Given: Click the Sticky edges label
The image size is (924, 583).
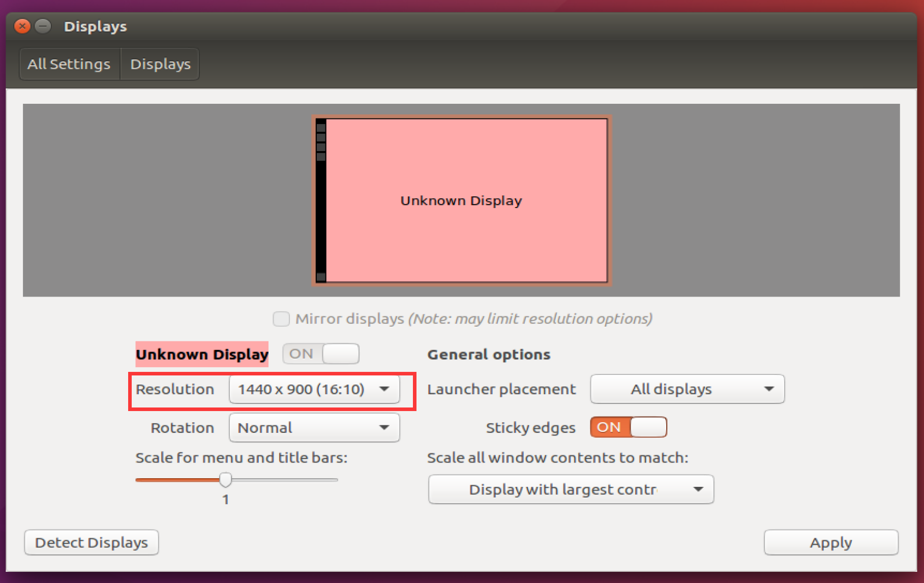Looking at the screenshot, I should click(x=530, y=428).
